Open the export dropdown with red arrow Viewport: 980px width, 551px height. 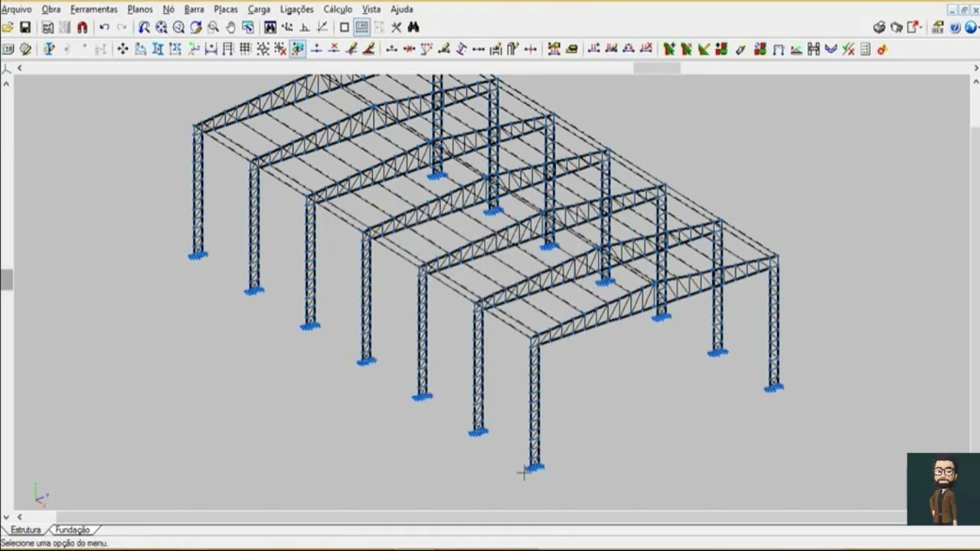coord(915,28)
